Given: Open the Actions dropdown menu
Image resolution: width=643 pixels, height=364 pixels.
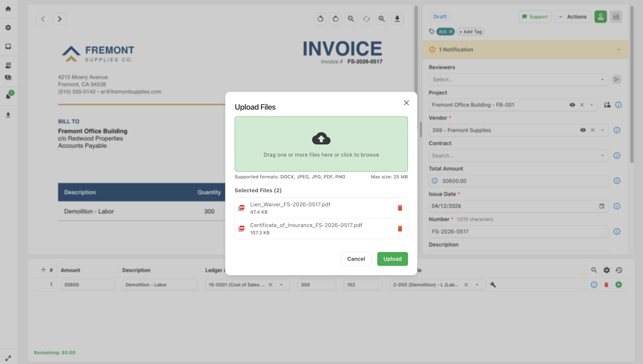Looking at the screenshot, I should click(x=573, y=17).
